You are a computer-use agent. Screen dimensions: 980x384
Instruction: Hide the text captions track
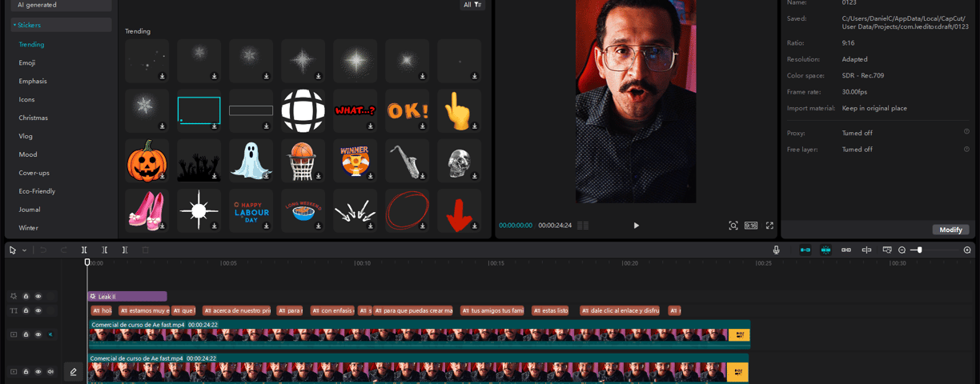pyautogui.click(x=38, y=310)
